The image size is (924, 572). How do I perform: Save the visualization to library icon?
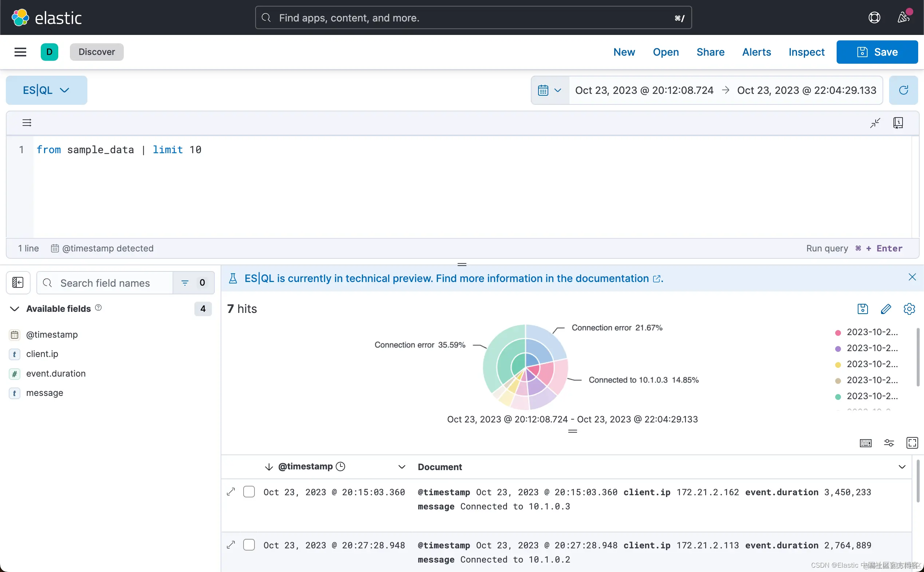[862, 309]
